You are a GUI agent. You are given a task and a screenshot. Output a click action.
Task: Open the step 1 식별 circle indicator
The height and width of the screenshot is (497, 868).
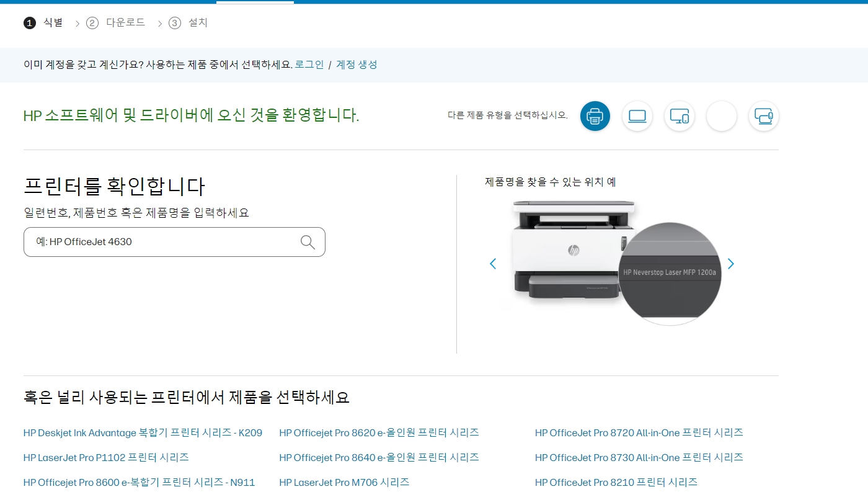pyautogui.click(x=29, y=22)
